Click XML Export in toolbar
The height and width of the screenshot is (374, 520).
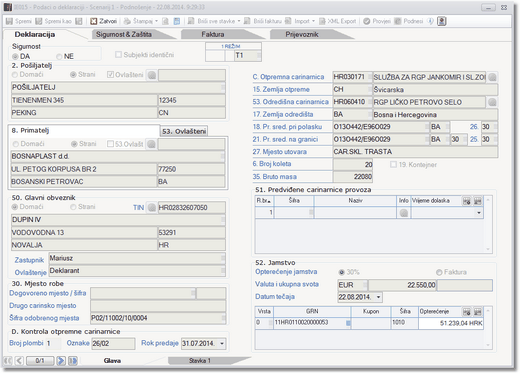[x=338, y=21]
